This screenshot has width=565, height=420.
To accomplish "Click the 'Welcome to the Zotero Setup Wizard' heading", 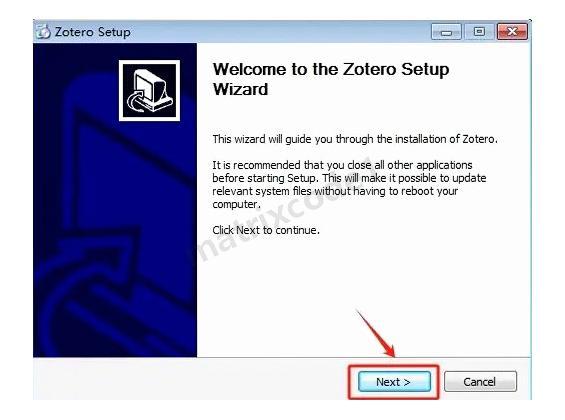I will 330,79.
